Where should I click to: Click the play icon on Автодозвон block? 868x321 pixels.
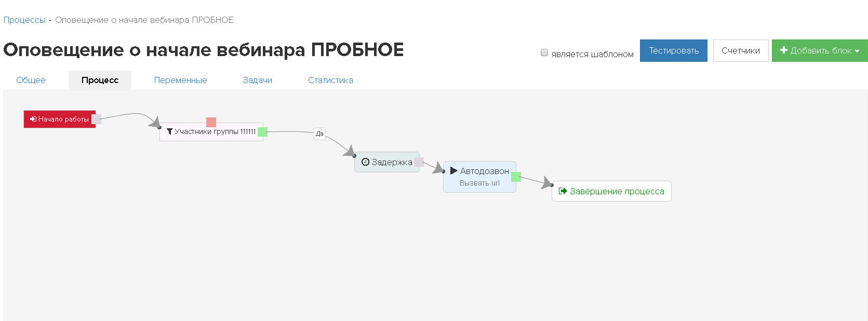click(453, 171)
